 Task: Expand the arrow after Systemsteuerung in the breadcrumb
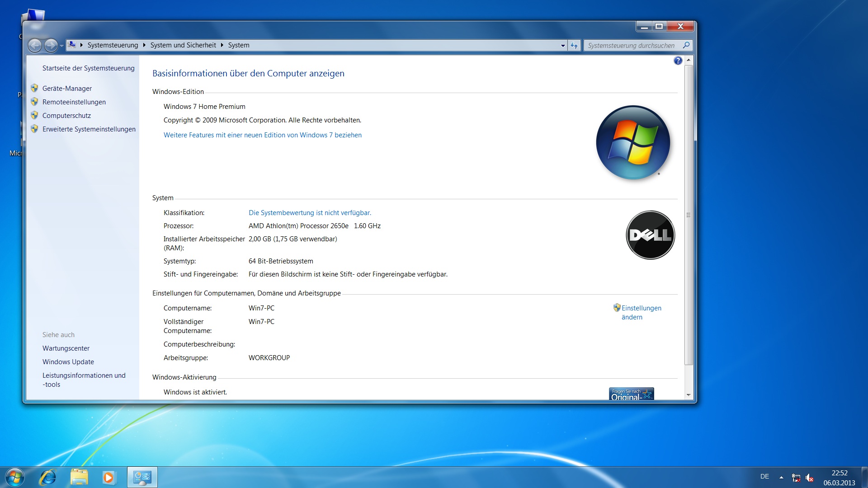[144, 45]
